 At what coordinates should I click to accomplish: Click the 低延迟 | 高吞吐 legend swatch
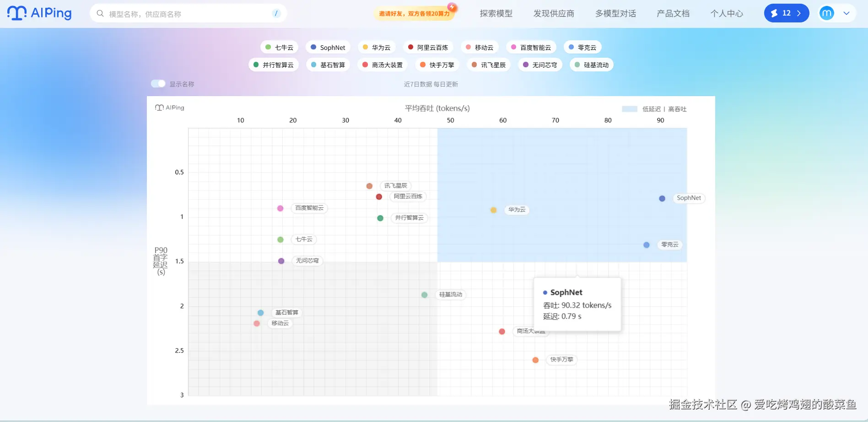(x=630, y=109)
